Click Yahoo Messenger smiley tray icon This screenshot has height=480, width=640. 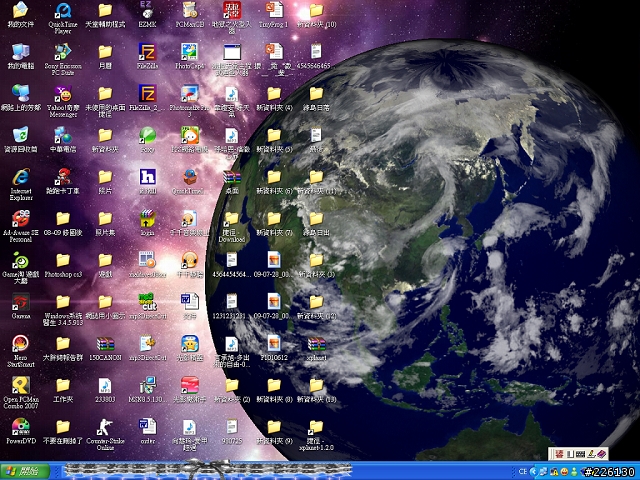(x=564, y=472)
